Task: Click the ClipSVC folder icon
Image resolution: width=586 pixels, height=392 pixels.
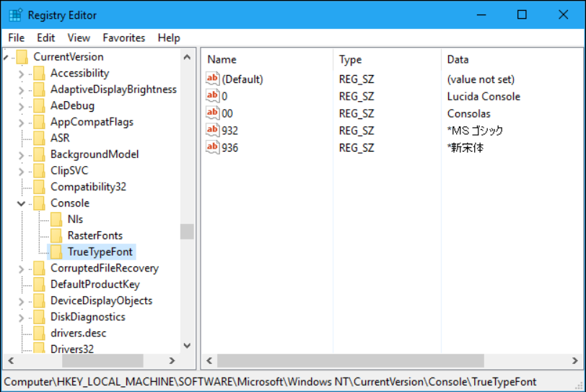Action: 39,170
